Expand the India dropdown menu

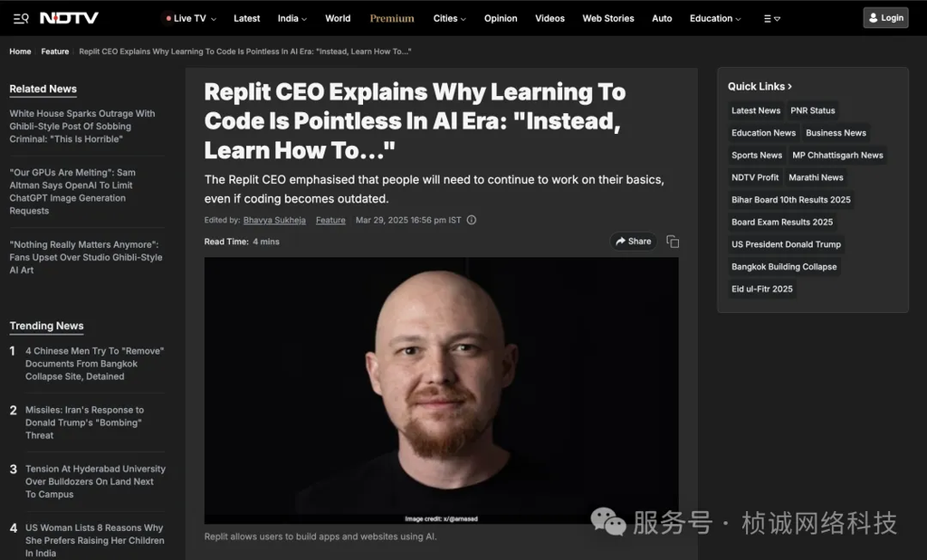(292, 18)
